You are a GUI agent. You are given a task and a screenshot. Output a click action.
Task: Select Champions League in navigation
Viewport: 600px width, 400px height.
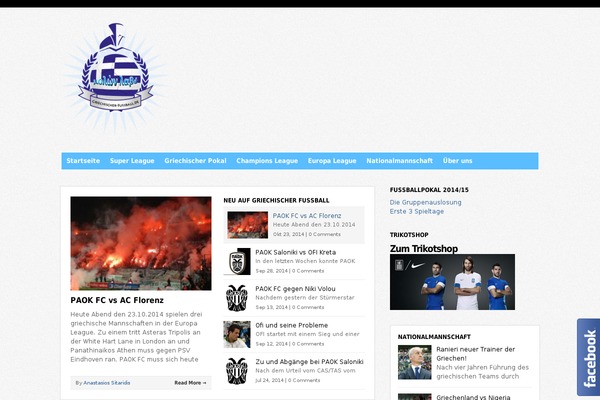point(267,161)
